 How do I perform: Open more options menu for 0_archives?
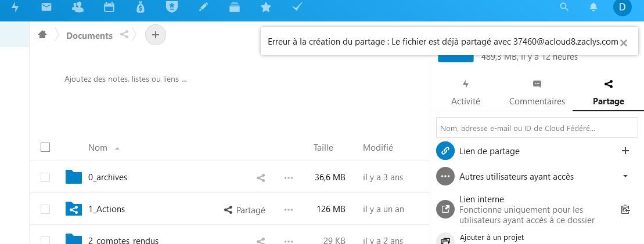pyautogui.click(x=288, y=177)
